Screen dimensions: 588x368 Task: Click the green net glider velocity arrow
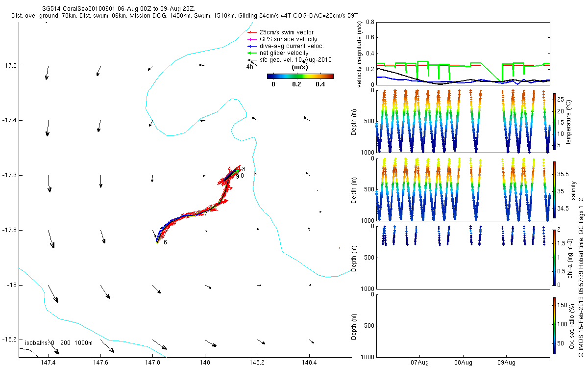pyautogui.click(x=252, y=53)
